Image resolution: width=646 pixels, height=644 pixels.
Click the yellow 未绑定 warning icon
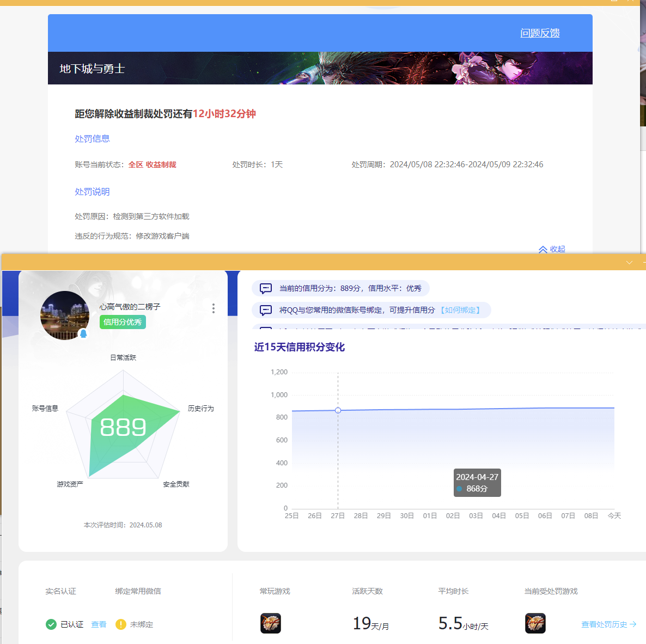tap(121, 624)
